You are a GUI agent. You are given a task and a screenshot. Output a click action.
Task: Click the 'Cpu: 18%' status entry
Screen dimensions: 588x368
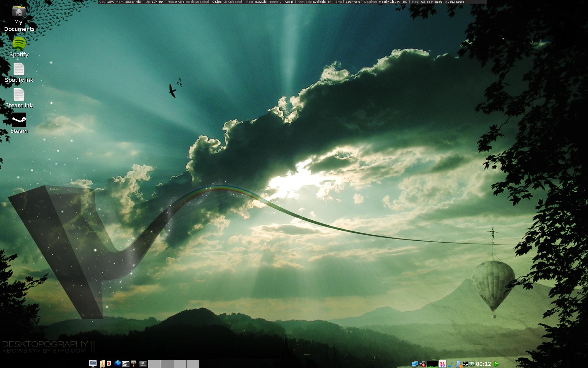click(x=107, y=2)
